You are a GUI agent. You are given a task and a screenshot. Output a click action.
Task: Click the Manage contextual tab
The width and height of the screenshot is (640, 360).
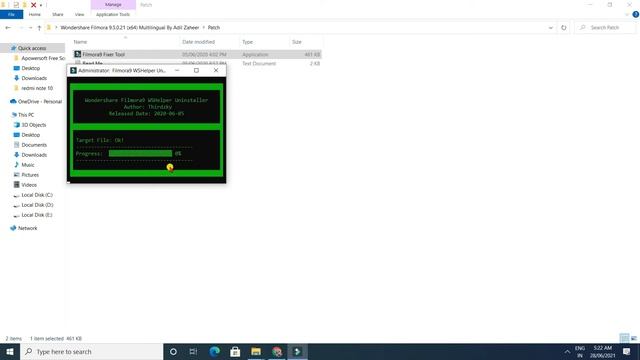point(113,4)
